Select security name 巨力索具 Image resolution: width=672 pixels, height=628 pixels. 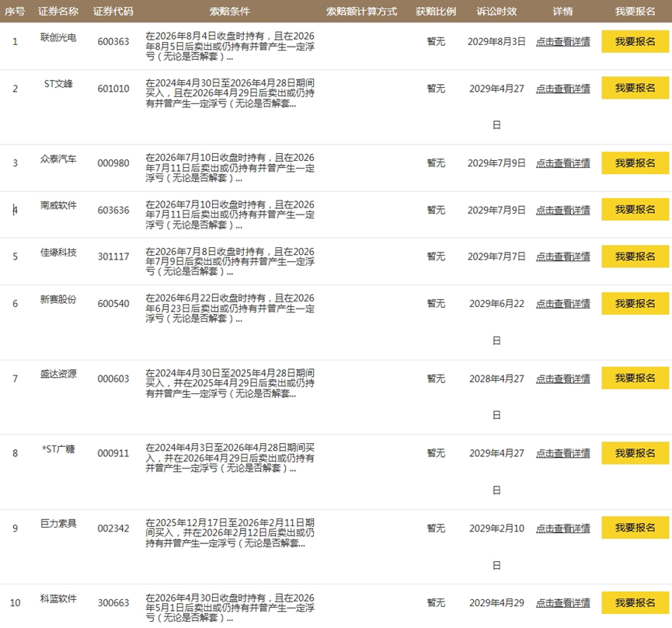coord(58,523)
